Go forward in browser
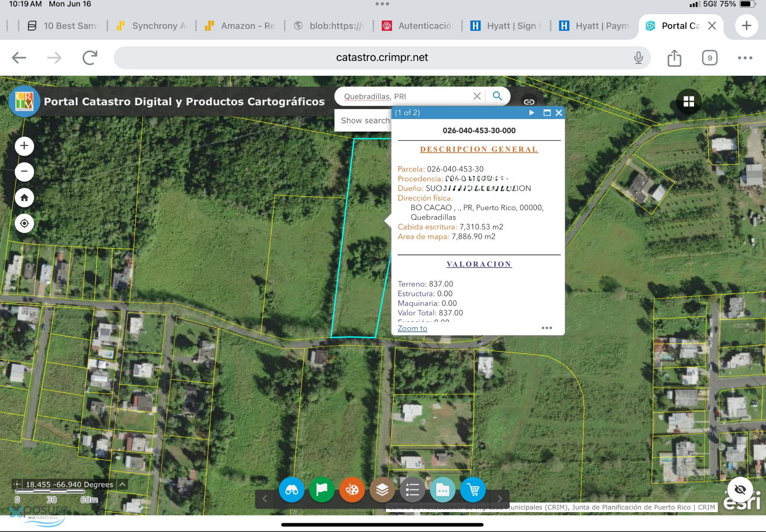Screen dimensions: 766x532 (x=54, y=58)
